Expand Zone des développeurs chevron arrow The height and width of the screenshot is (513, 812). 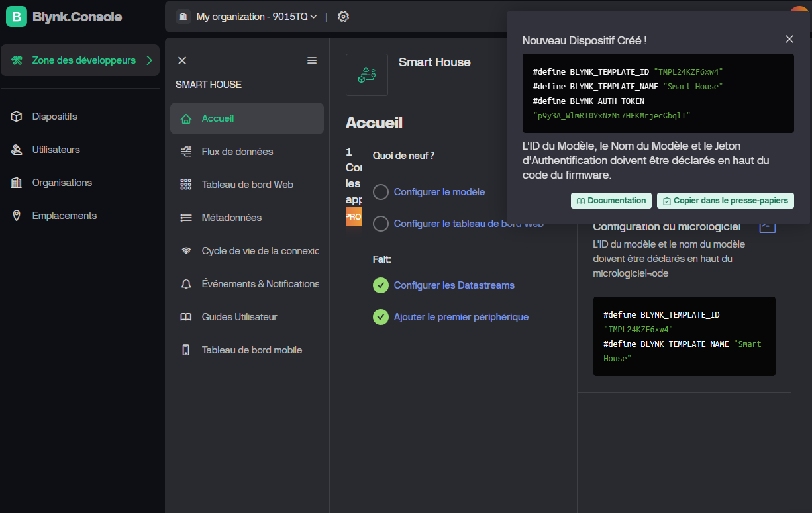149,60
